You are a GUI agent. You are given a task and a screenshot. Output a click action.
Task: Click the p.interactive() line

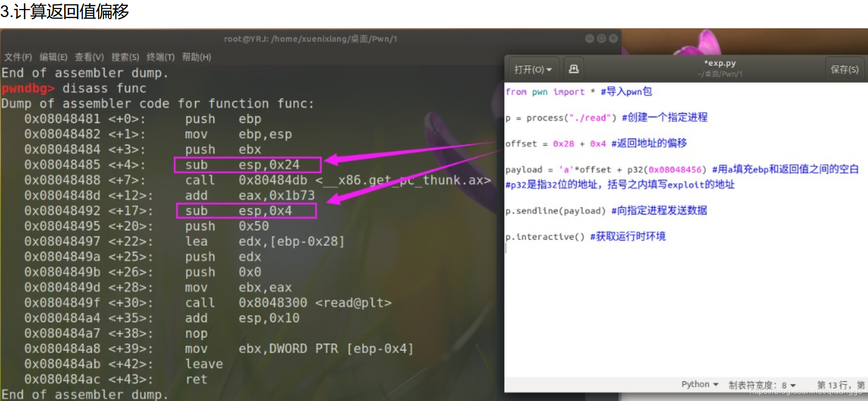pyautogui.click(x=585, y=236)
